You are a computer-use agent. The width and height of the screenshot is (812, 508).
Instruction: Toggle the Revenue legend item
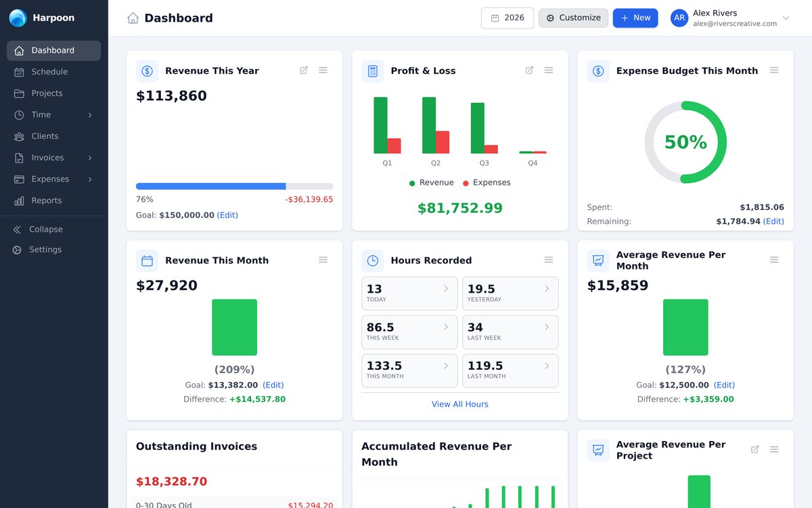(x=431, y=183)
